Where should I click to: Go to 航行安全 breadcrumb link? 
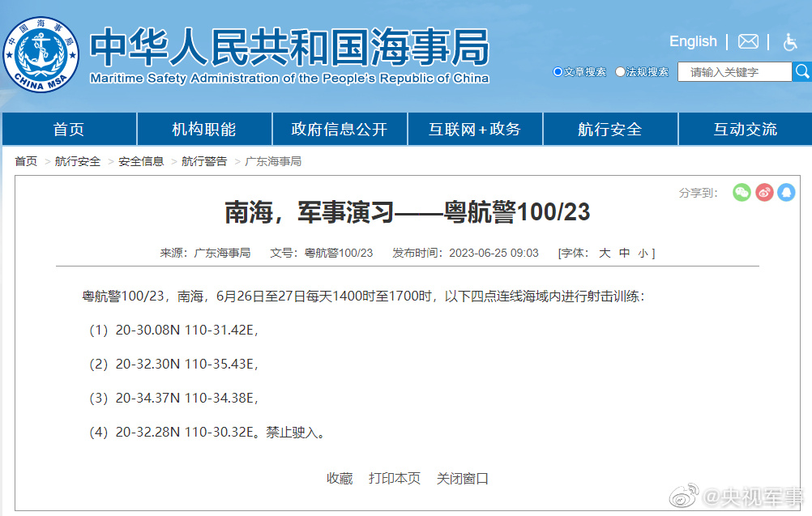78,161
